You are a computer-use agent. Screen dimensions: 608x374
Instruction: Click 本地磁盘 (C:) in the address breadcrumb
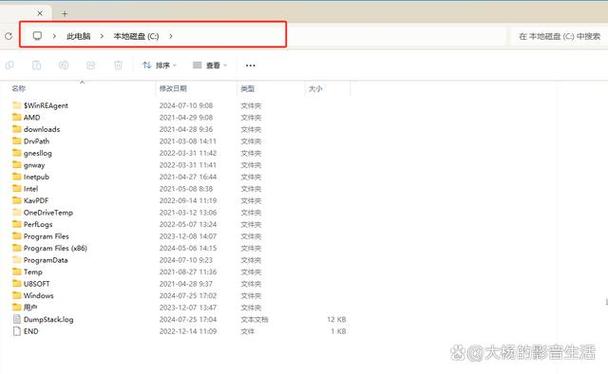click(x=136, y=36)
